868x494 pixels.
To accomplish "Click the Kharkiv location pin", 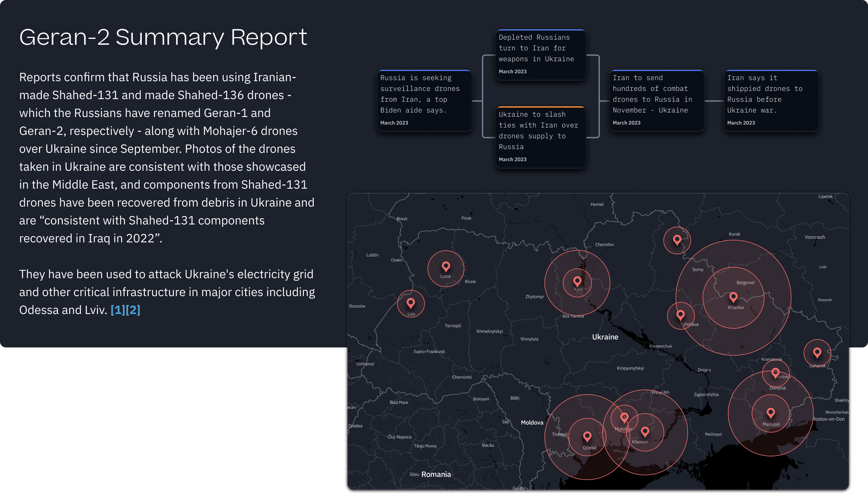I will point(733,297).
